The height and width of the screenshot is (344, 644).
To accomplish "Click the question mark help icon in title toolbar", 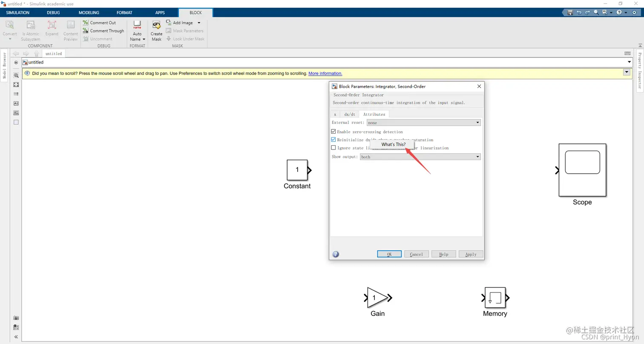I will pos(619,13).
